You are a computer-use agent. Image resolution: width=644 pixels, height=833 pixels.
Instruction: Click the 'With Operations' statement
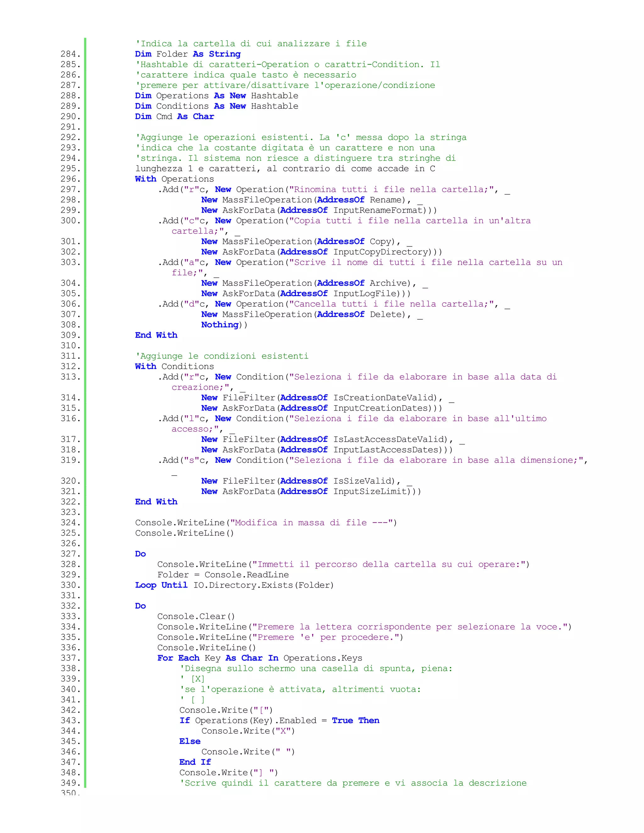174,179
